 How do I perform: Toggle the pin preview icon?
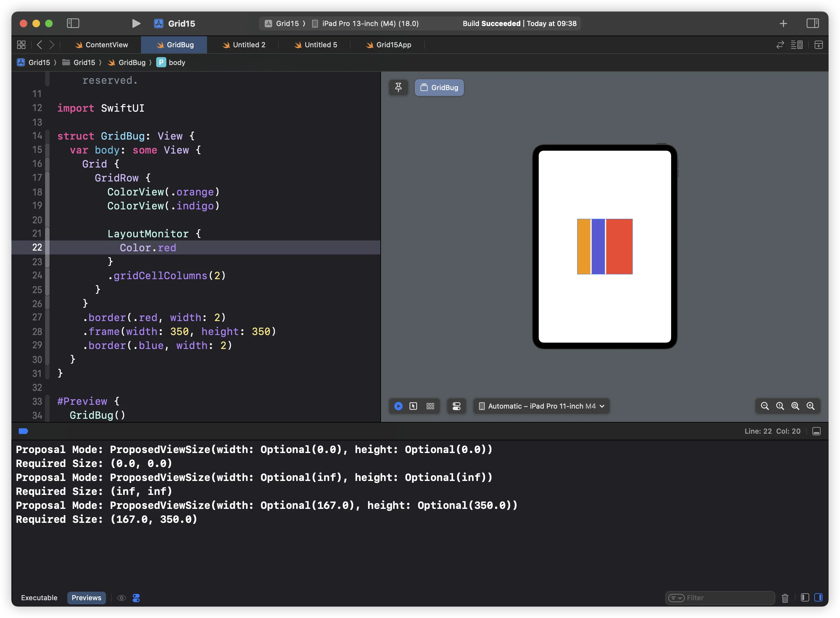pyautogui.click(x=399, y=87)
